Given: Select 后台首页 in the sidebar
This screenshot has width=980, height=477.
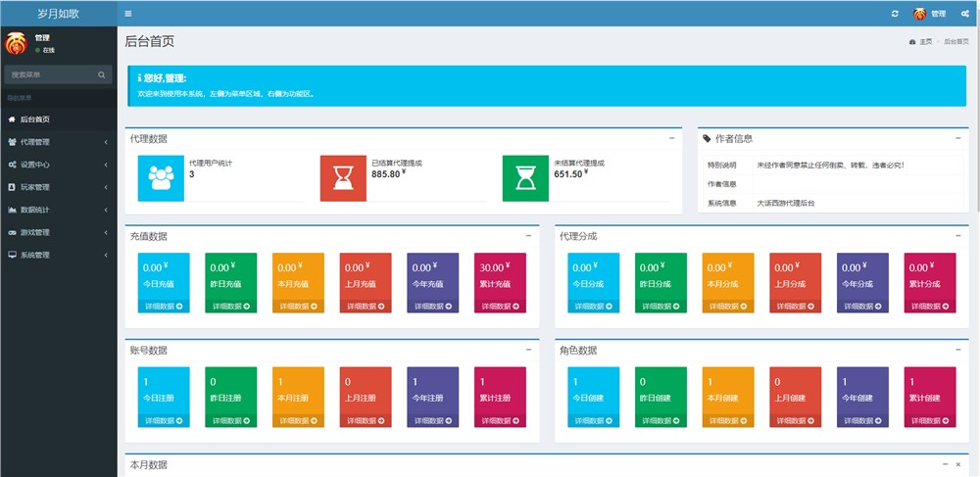Looking at the screenshot, I should [x=34, y=119].
